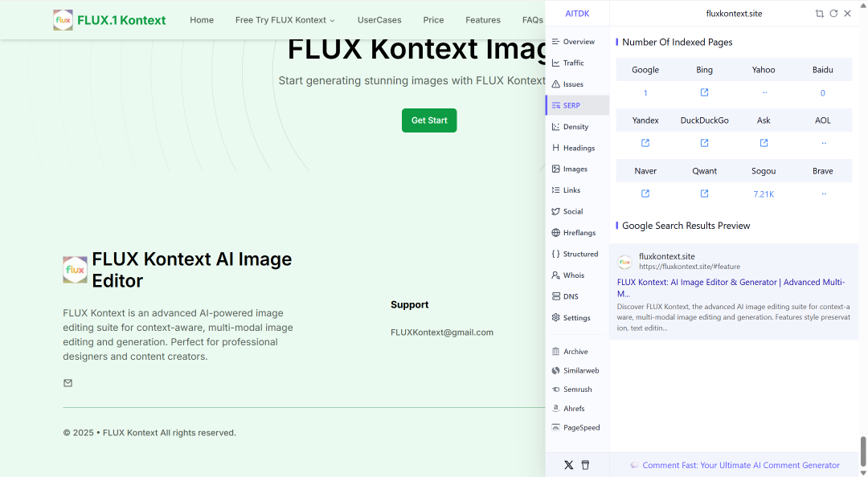Open the PageSpeed external tool link
This screenshot has height=477, width=868.
577,428
